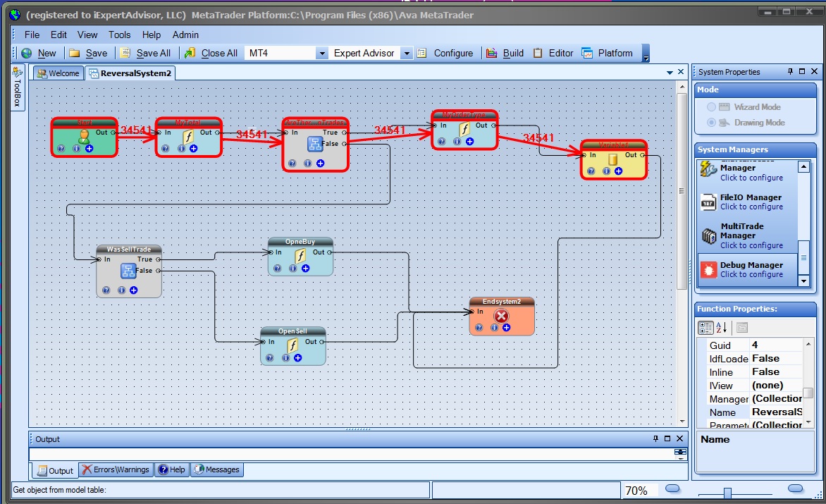Open the Tools menu
The height and width of the screenshot is (504, 826).
pos(120,35)
